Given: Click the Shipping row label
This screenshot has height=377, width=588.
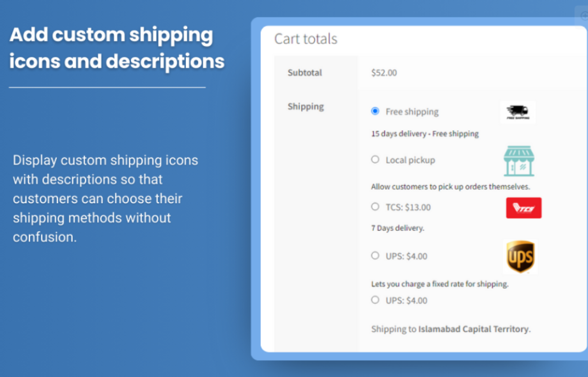Looking at the screenshot, I should (306, 107).
